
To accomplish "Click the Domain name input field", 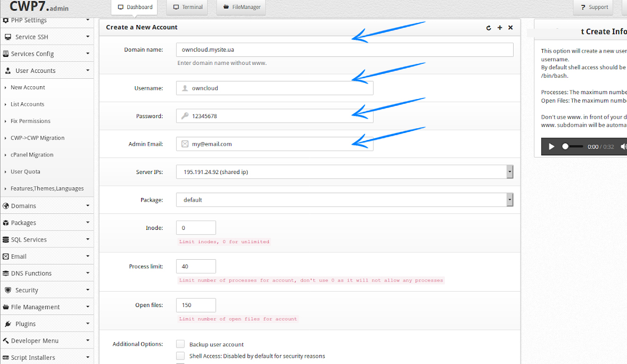I will [x=345, y=49].
